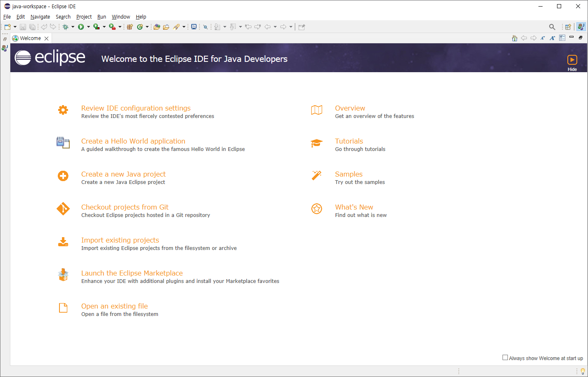Image resolution: width=588 pixels, height=377 pixels.
Task: Expand the Search toolbar dropdown arrow
Action: click(184, 27)
